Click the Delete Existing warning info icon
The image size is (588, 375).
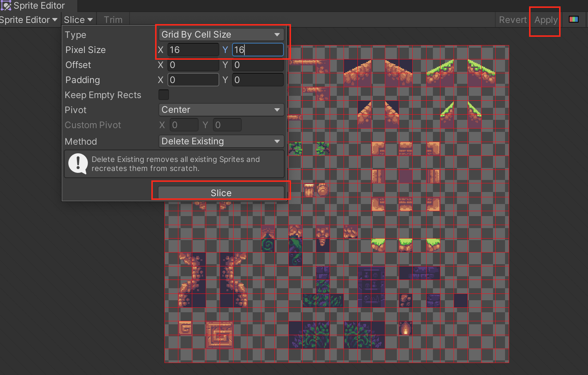pyautogui.click(x=78, y=163)
